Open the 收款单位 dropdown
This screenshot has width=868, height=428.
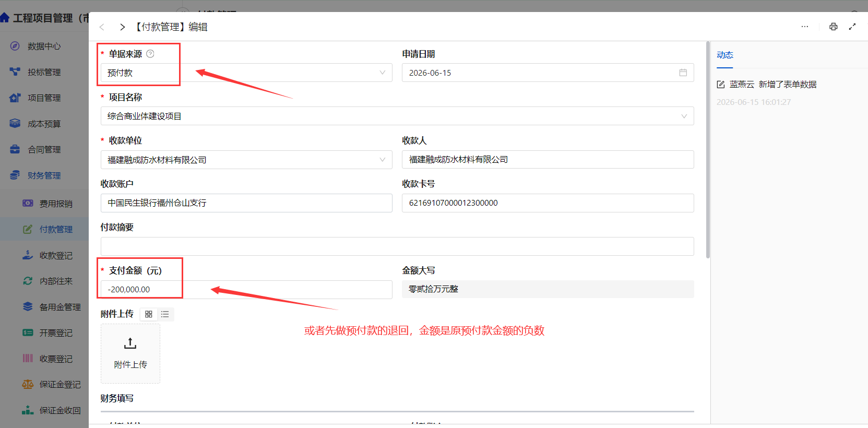pyautogui.click(x=246, y=160)
